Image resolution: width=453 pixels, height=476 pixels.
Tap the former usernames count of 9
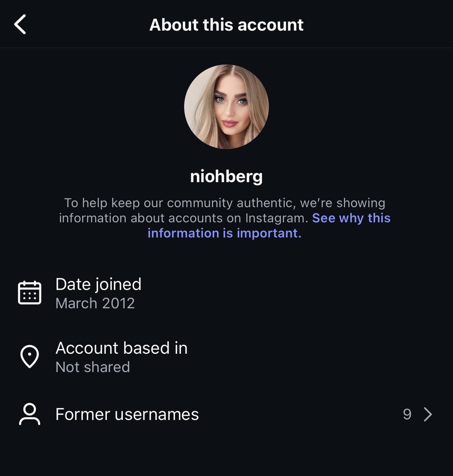click(407, 414)
